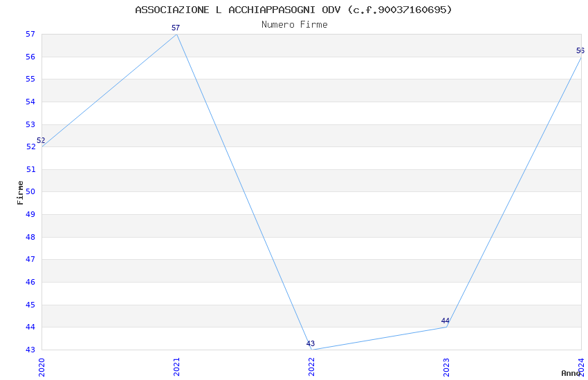This screenshot has width=588, height=380.
Task: Select the 2020 x-axis year label
Action: tap(42, 368)
